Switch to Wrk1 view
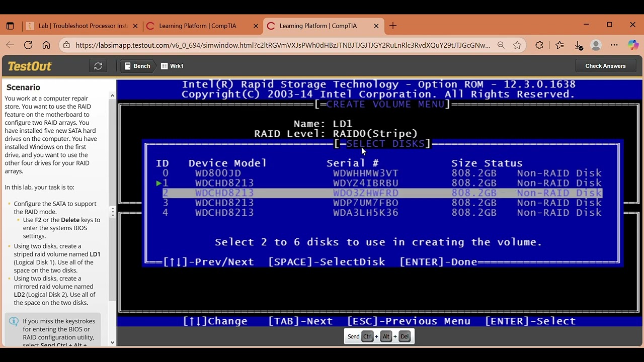 pos(172,66)
